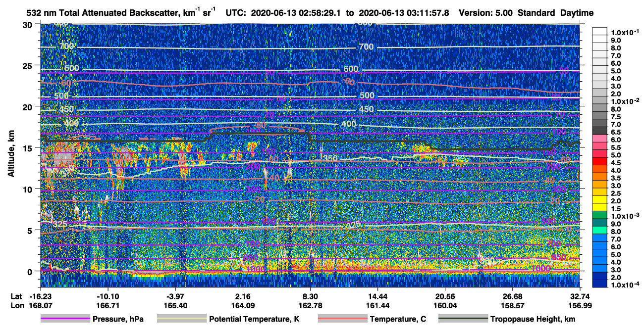Viewport: 644px width, 330px height.
Task: Click longitude value '162.78'
Action: coord(310,305)
